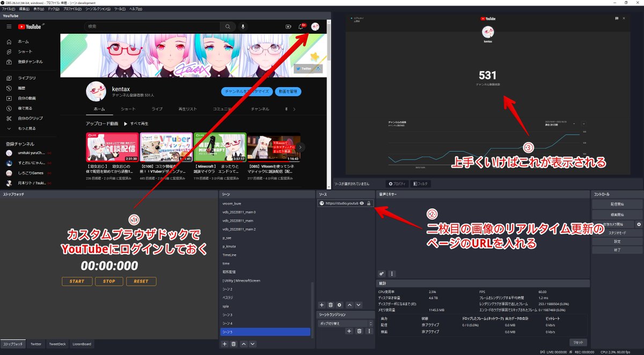Move the scene down with the arrow
Image resolution: width=644 pixels, height=355 pixels.
pyautogui.click(x=253, y=344)
